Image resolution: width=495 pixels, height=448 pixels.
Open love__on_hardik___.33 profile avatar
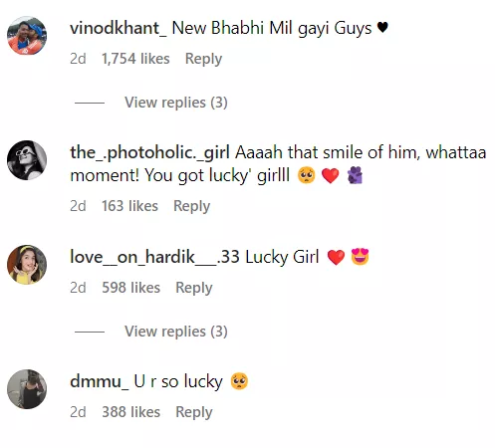27,265
